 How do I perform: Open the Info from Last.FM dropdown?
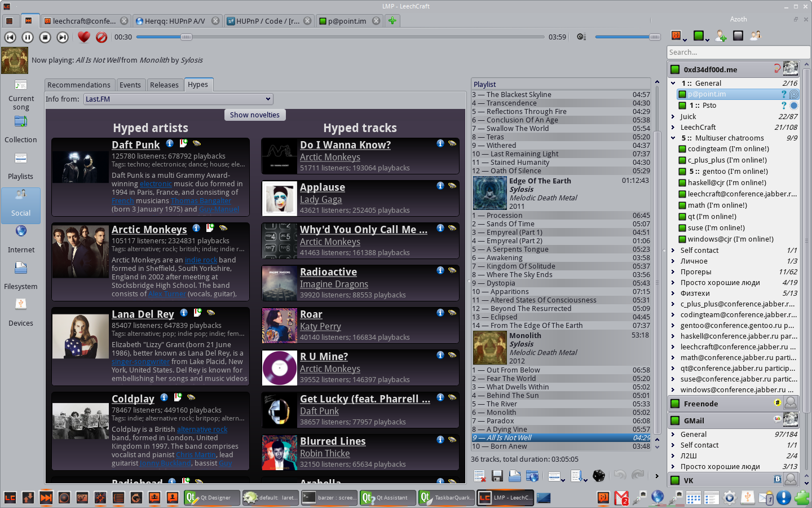point(179,99)
